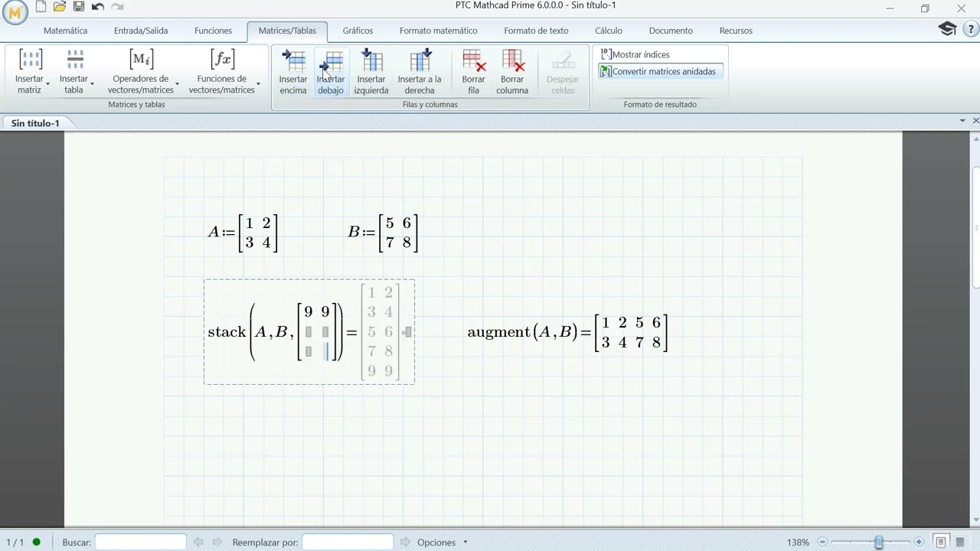980x551 pixels.
Task: Zoom in with the plus button
Action: 919,542
